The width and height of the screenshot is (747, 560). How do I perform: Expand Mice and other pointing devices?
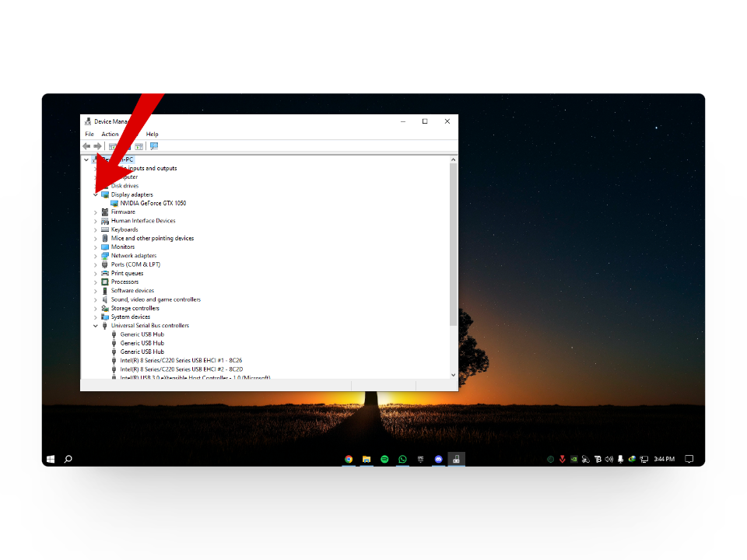click(96, 239)
